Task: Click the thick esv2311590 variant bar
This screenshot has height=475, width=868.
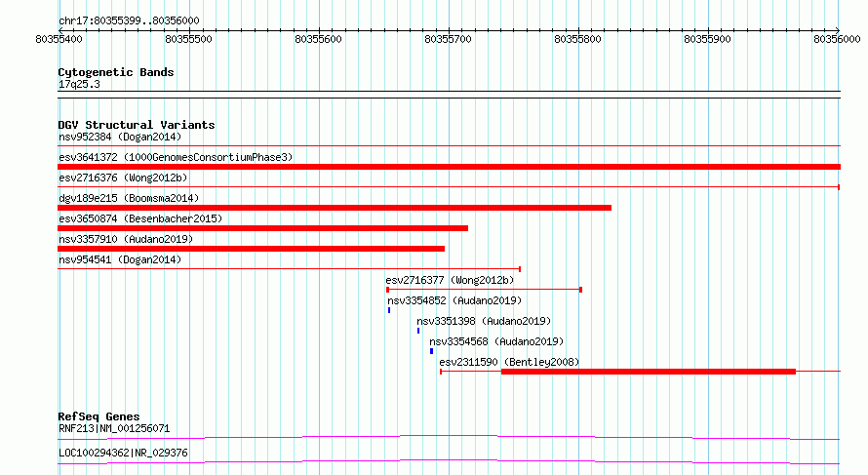Action: (649, 372)
